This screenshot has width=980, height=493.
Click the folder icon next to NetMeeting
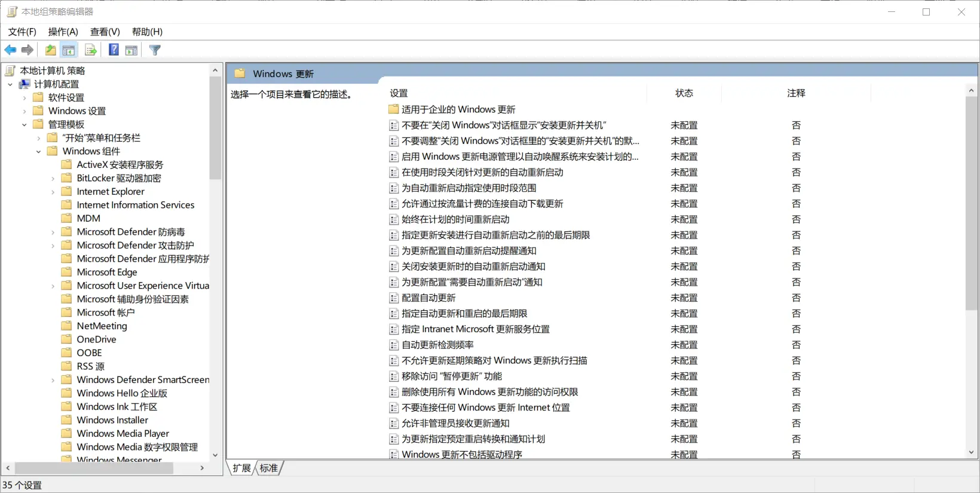[67, 326]
